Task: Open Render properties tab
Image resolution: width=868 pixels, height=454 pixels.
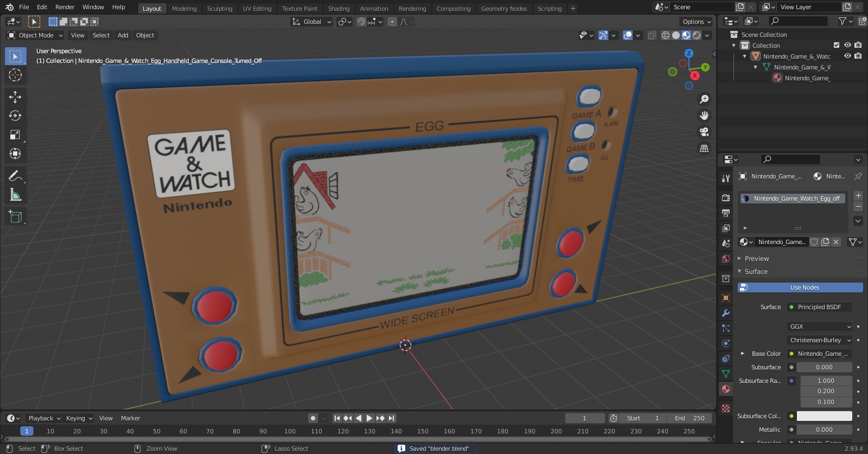Action: pyautogui.click(x=726, y=198)
